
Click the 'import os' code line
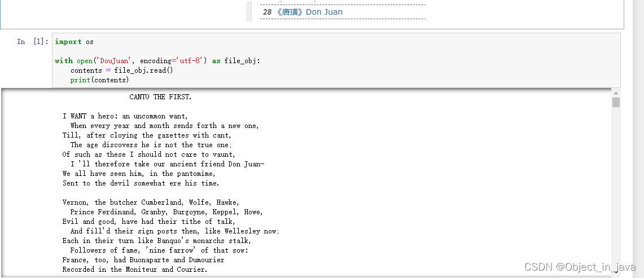75,42
